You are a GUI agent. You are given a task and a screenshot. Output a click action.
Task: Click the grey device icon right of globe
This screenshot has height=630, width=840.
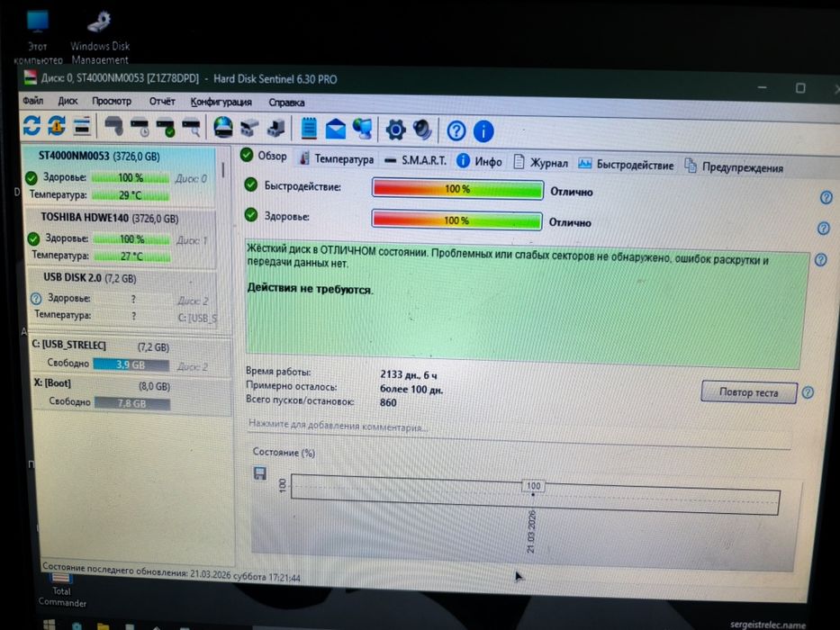pyautogui.click(x=249, y=129)
